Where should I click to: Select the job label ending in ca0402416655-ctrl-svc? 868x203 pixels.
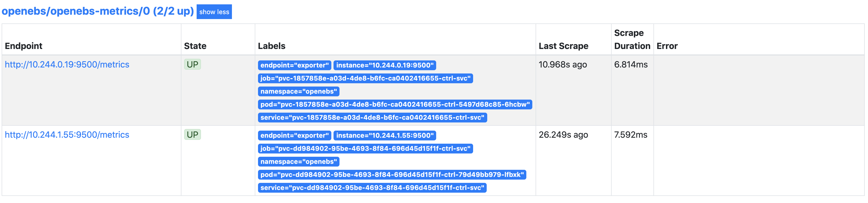[365, 79]
